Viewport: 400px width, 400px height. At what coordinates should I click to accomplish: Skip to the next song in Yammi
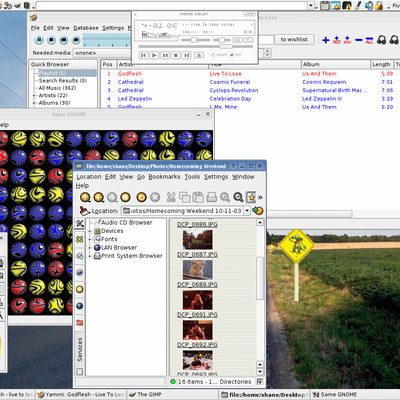coord(76,40)
